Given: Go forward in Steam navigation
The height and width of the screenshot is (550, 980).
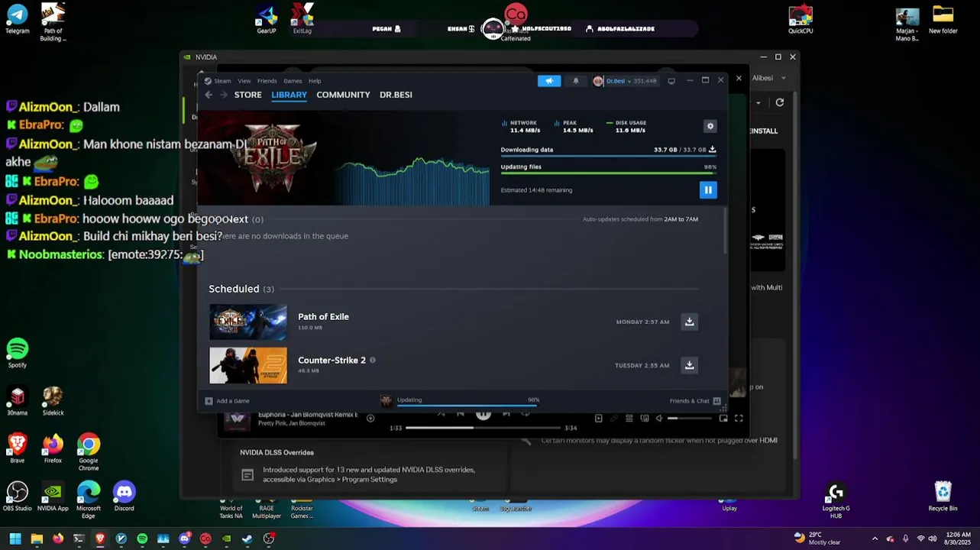Looking at the screenshot, I should pos(224,95).
